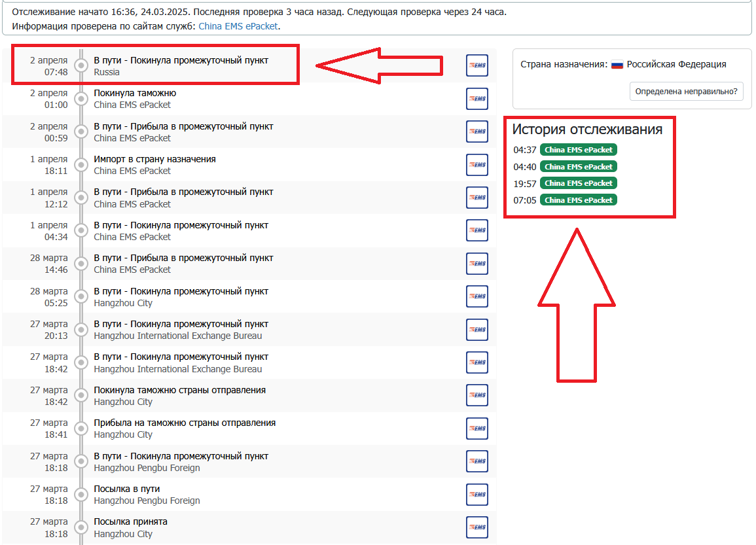Click the Определена неправильно? button
This screenshot has height=545, width=756.
tap(686, 91)
